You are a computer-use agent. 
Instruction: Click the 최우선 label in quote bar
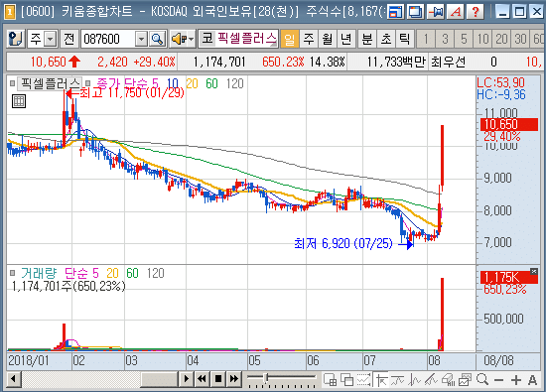pyautogui.click(x=448, y=62)
